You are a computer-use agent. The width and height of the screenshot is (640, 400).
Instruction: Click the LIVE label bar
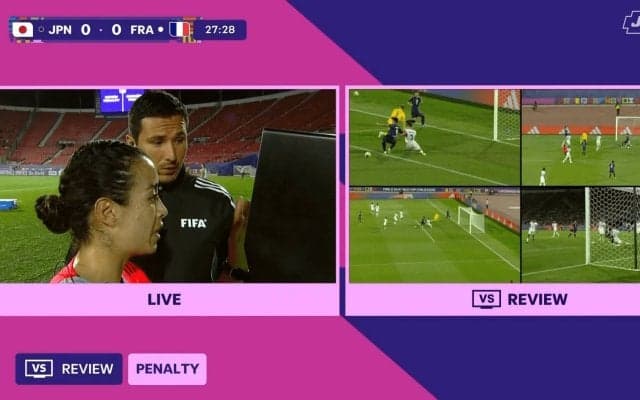(169, 299)
